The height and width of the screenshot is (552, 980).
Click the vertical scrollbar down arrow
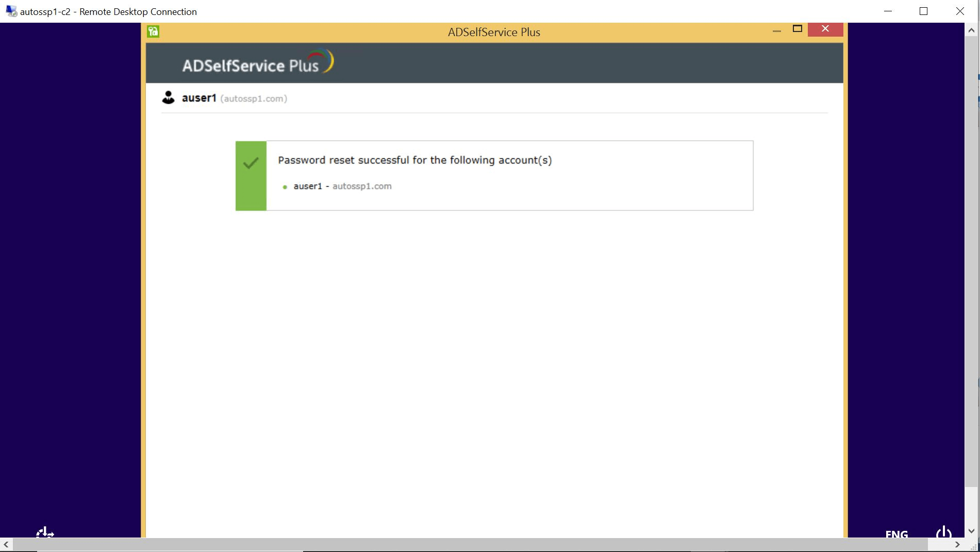point(972,531)
